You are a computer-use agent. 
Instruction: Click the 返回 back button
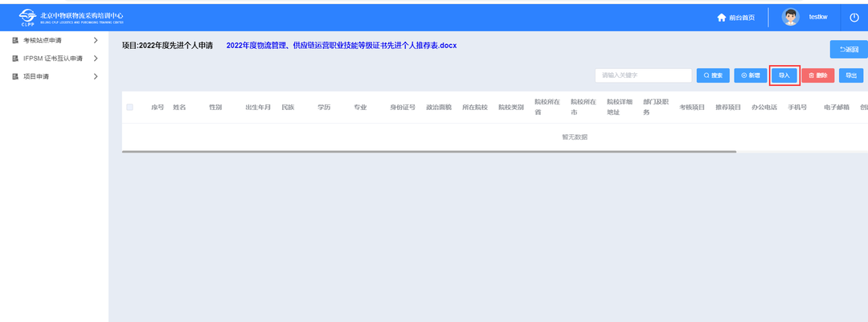pyautogui.click(x=849, y=49)
